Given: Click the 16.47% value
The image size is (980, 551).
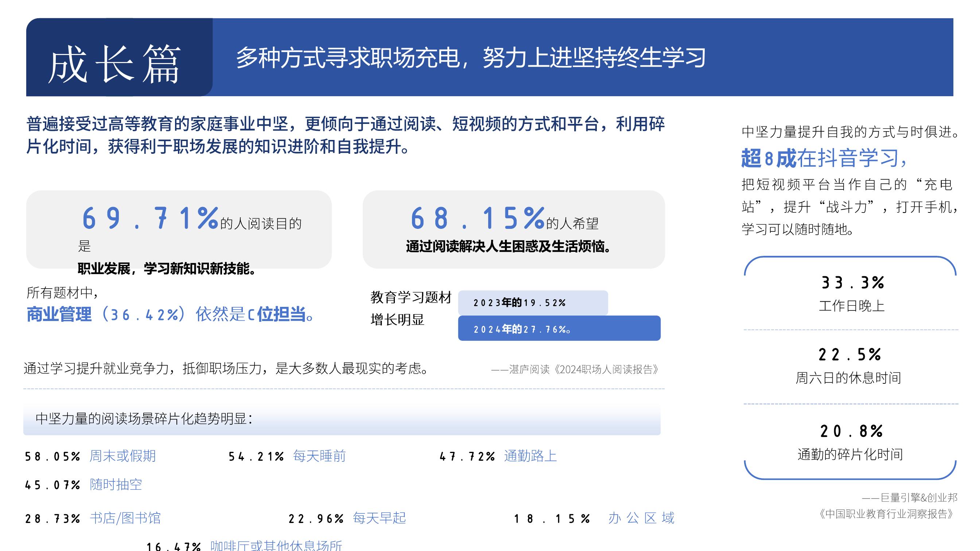Looking at the screenshot, I should [174, 546].
